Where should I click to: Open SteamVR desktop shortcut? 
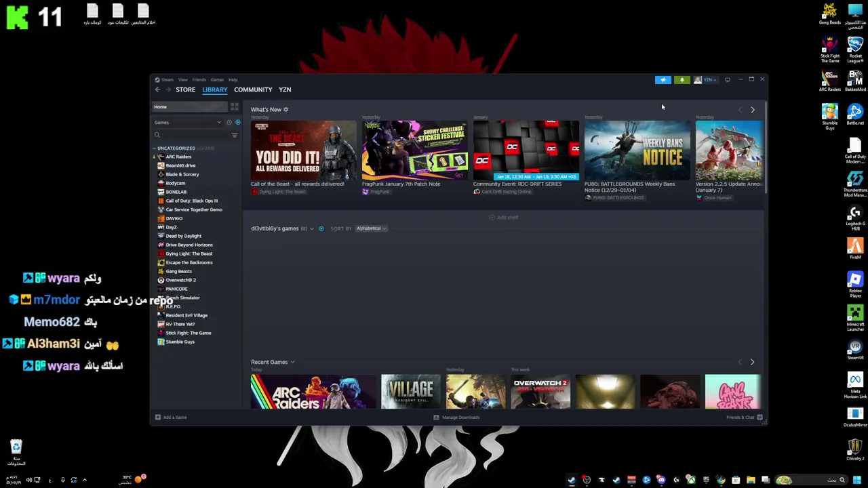click(855, 350)
